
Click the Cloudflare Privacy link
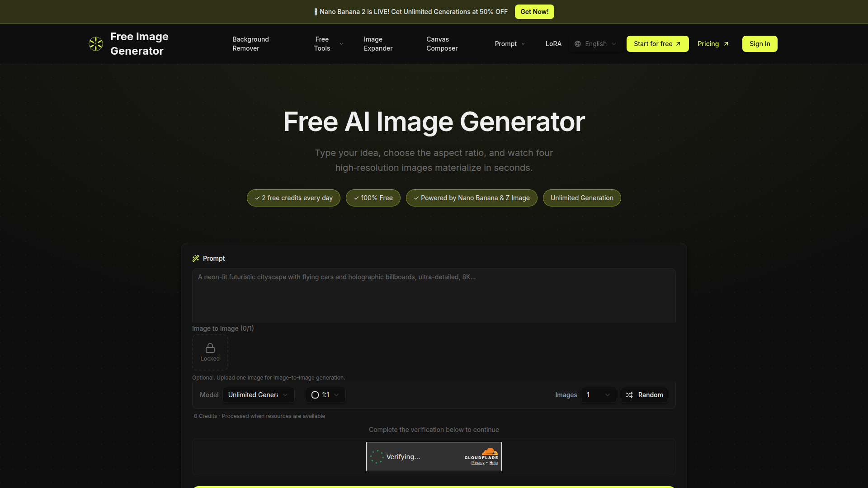coord(477,463)
